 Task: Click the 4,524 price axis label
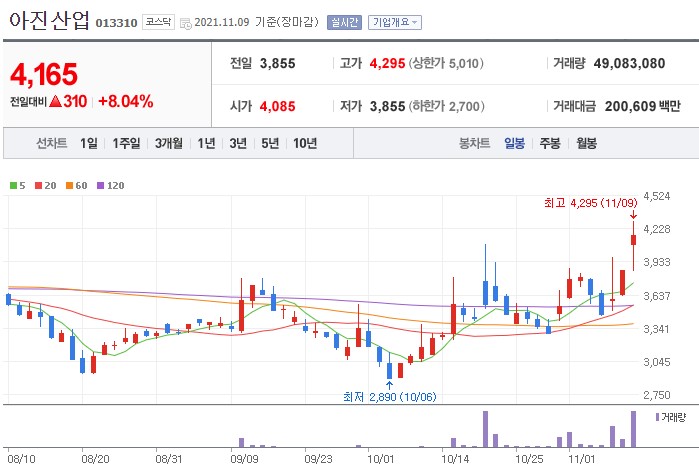[x=657, y=196]
